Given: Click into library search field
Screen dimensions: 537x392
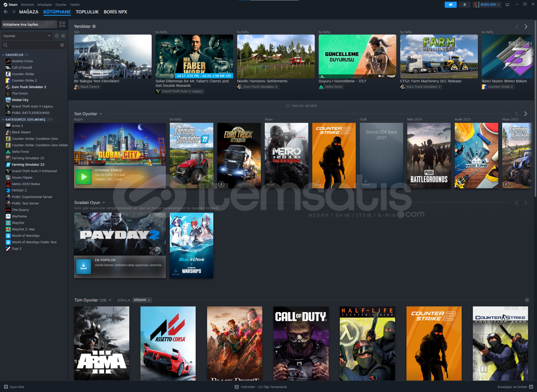Looking at the screenshot, I should click(31, 45).
